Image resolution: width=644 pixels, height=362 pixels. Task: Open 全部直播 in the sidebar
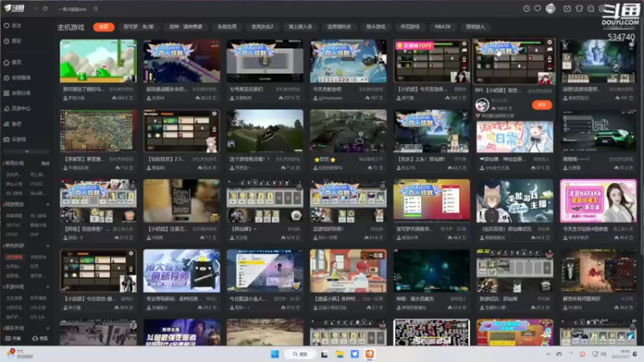pos(17,77)
